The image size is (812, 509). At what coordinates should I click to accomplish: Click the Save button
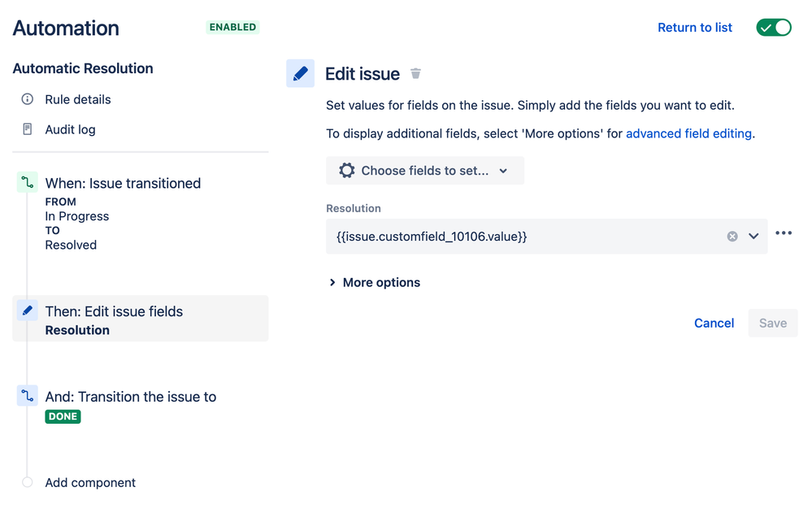[x=772, y=323]
